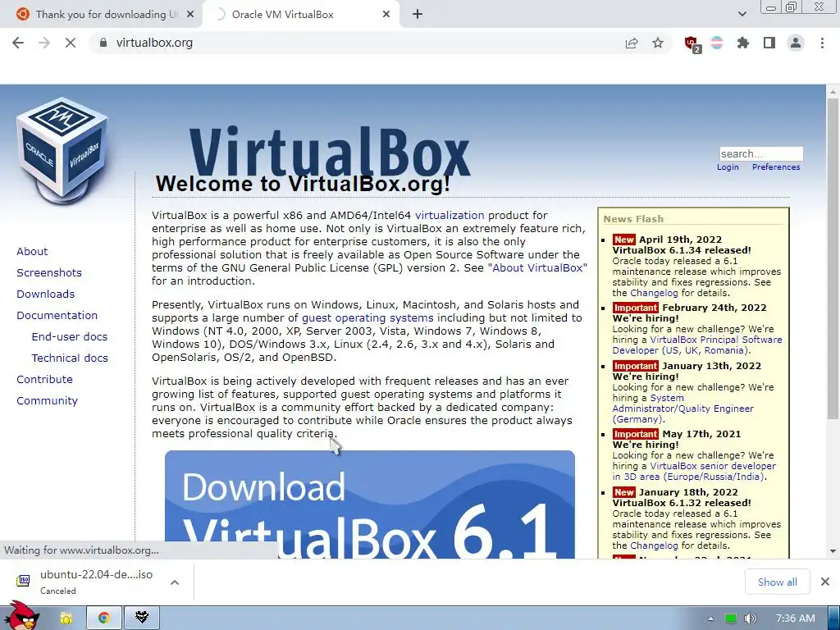Click the page vertical scrollbar thumb

[833, 257]
